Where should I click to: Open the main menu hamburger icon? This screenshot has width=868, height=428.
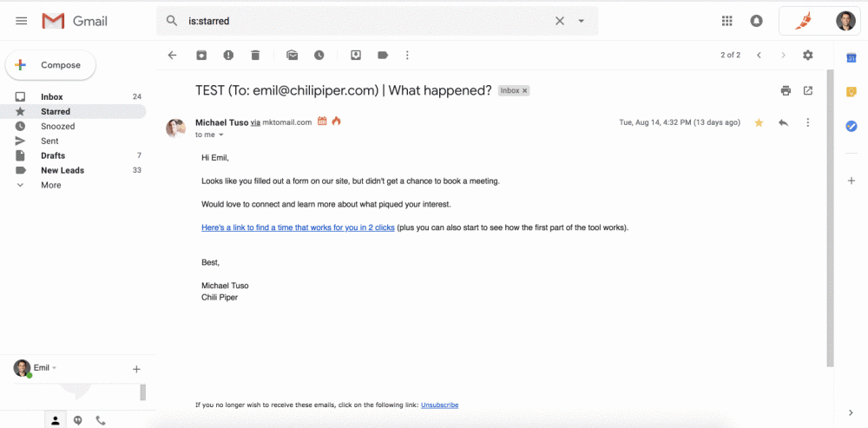22,21
